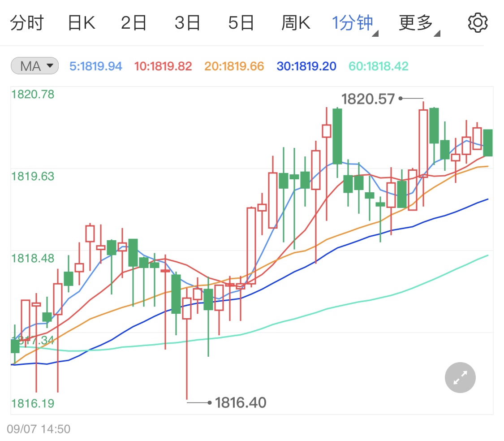This screenshot has height=441, width=504.
Task: Select the MA60 value 1818.42 label
Action: 378,66
